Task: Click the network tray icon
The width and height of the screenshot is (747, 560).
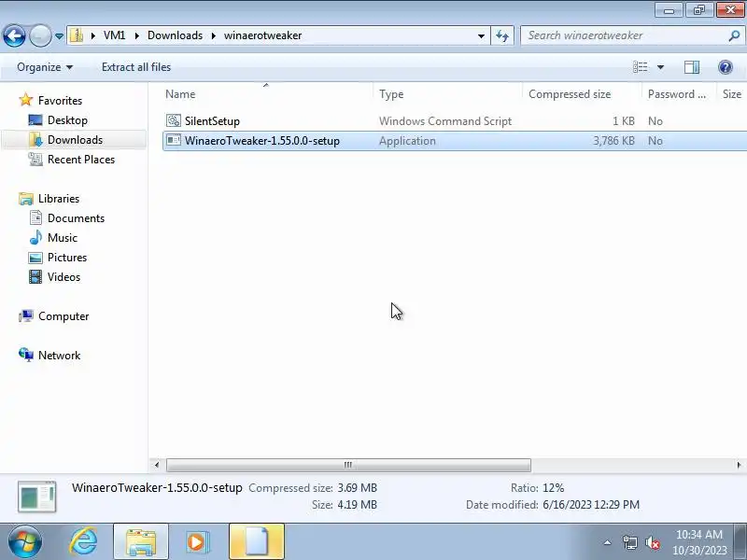Action: click(629, 542)
